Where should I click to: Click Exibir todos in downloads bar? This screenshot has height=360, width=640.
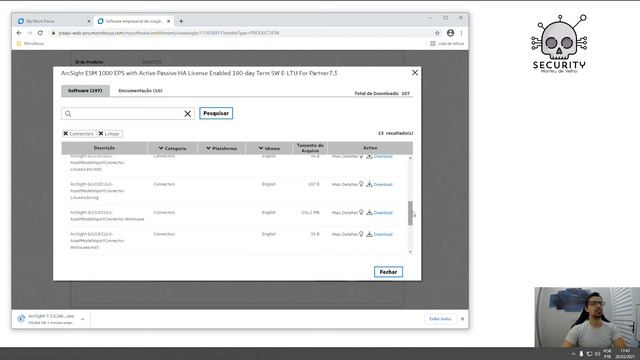point(440,319)
